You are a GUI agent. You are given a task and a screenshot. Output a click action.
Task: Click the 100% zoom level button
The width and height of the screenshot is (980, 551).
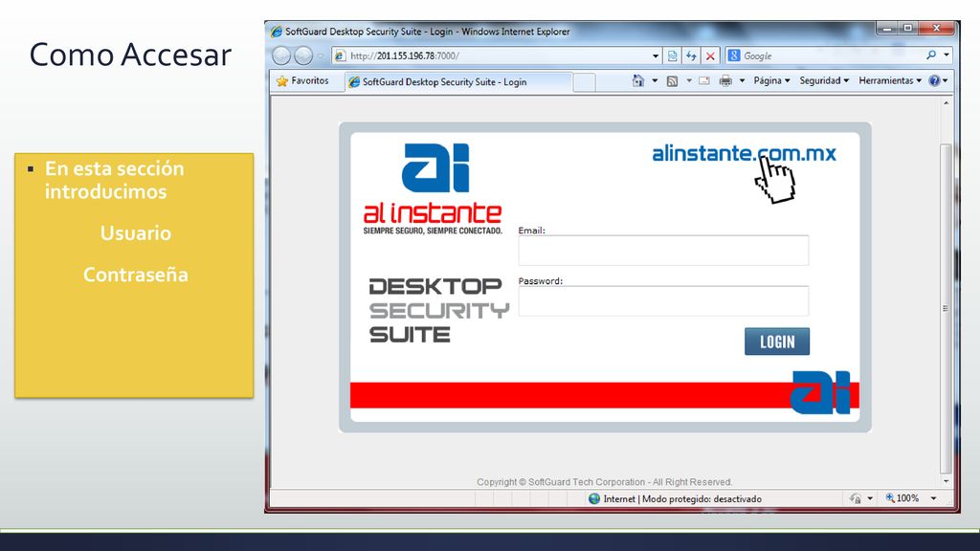pyautogui.click(x=902, y=498)
